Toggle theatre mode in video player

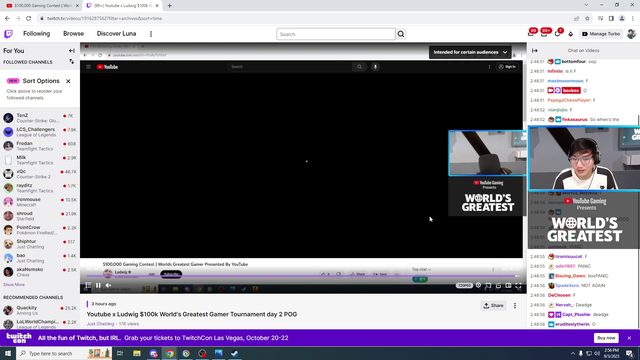coord(508,285)
